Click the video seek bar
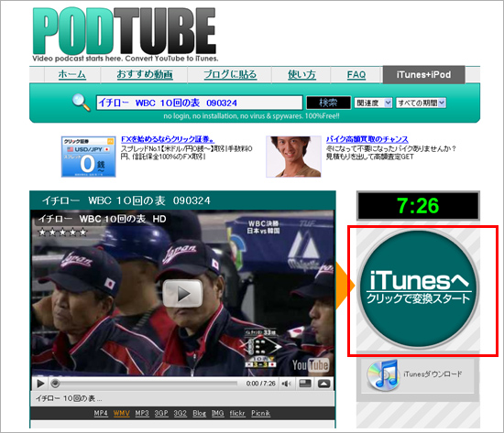 point(147,384)
